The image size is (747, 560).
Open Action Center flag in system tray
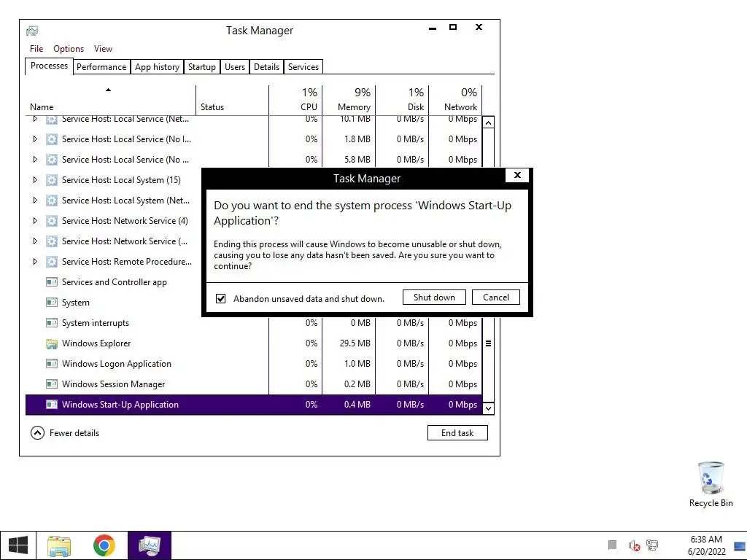pos(613,545)
